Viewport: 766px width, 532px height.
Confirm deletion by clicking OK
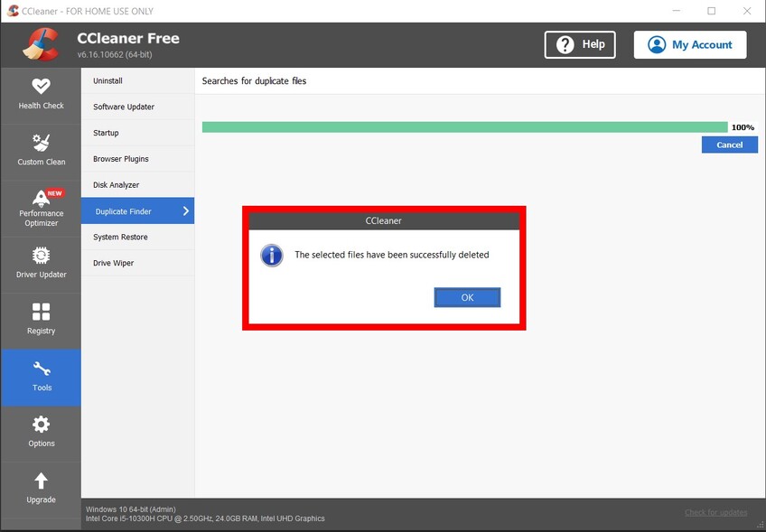[x=467, y=297]
